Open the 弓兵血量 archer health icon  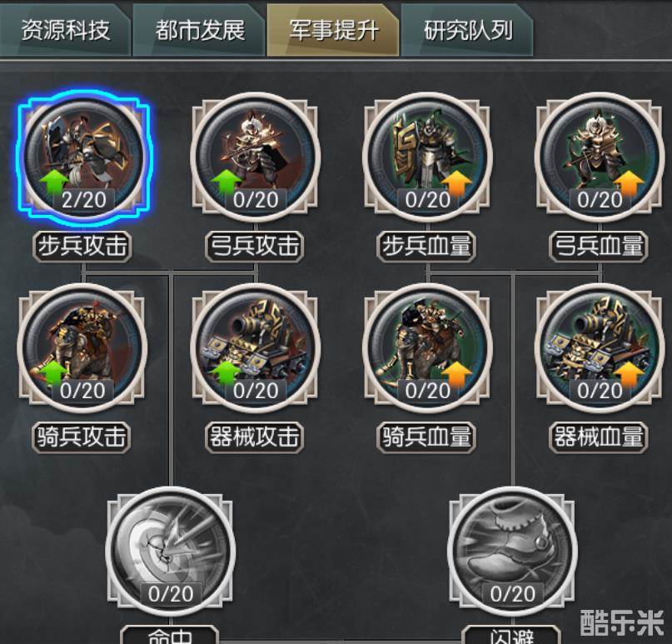600,157
